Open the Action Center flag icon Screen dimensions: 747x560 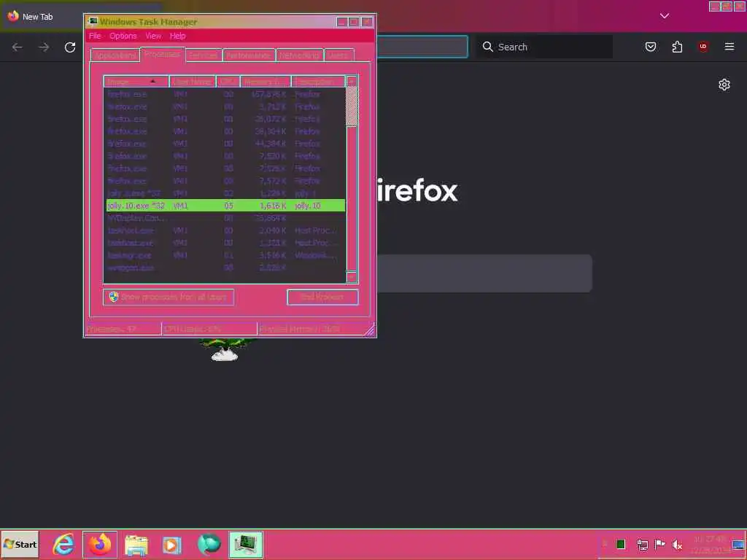click(659, 544)
